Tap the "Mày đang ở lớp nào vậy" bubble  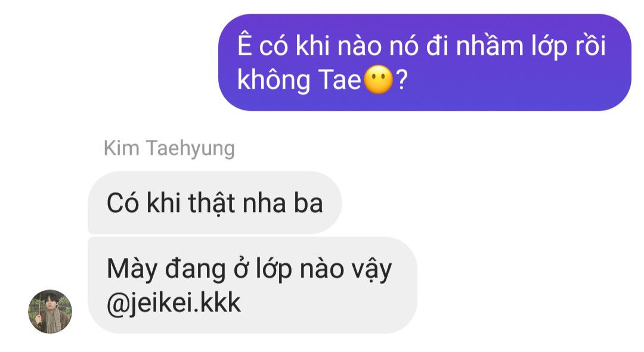point(253,285)
